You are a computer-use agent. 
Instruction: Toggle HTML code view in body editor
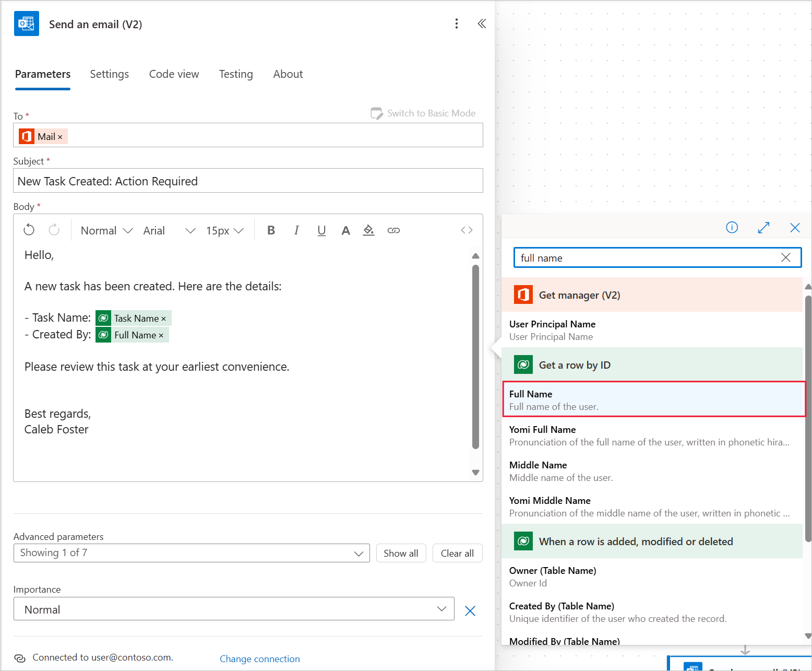pos(467,230)
